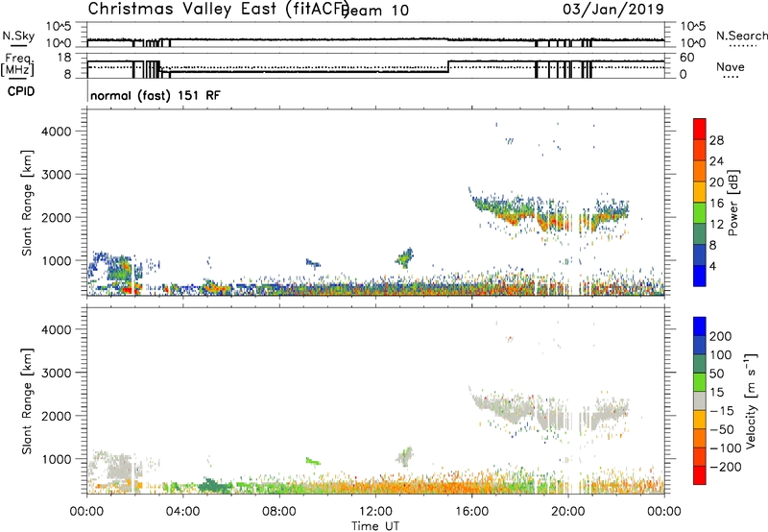Click the frequency step-up near 15:00 UT
This screenshot has width=768, height=532.
(448, 66)
